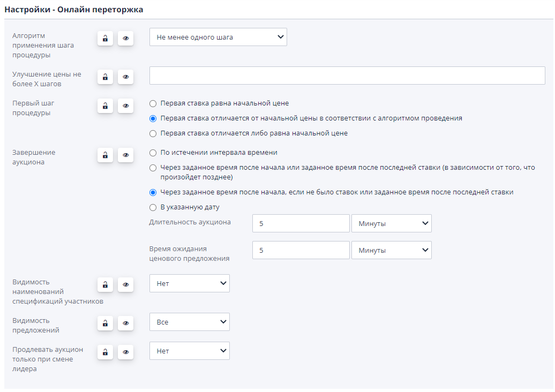Click lock icon for Алгоритм применения шага процедуры
Image resolution: width=555 pixels, height=392 pixels.
click(x=105, y=38)
